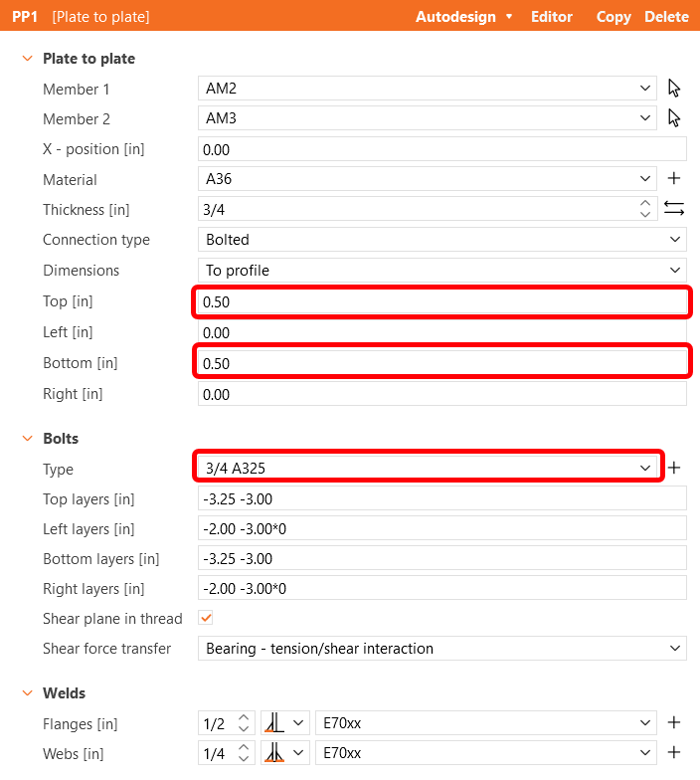Open the Autodesign menu

point(464,16)
